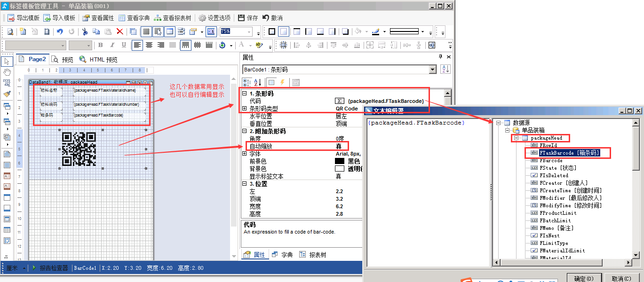Open 查看报表树 view report tree

[172, 18]
